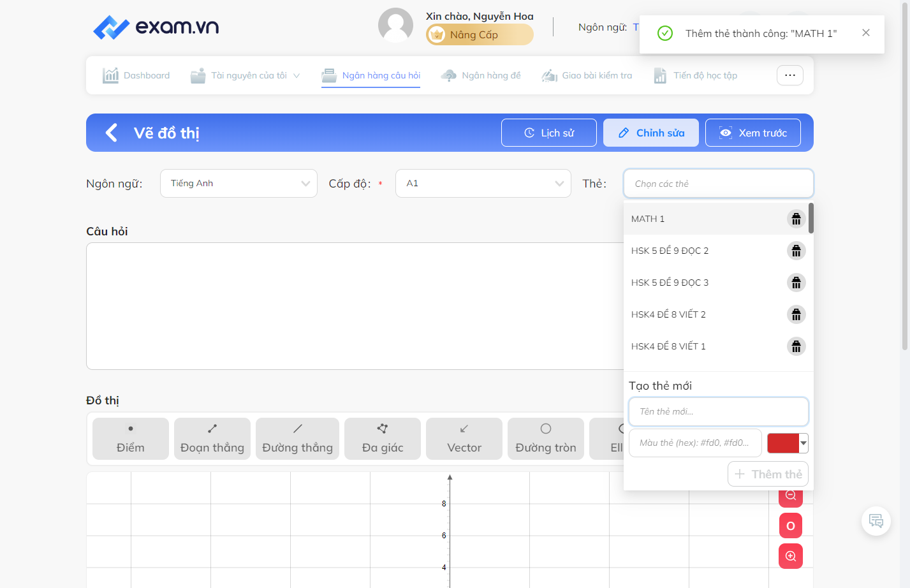Click the Nâng Cấp upgrade button
The image size is (910, 588).
480,34
